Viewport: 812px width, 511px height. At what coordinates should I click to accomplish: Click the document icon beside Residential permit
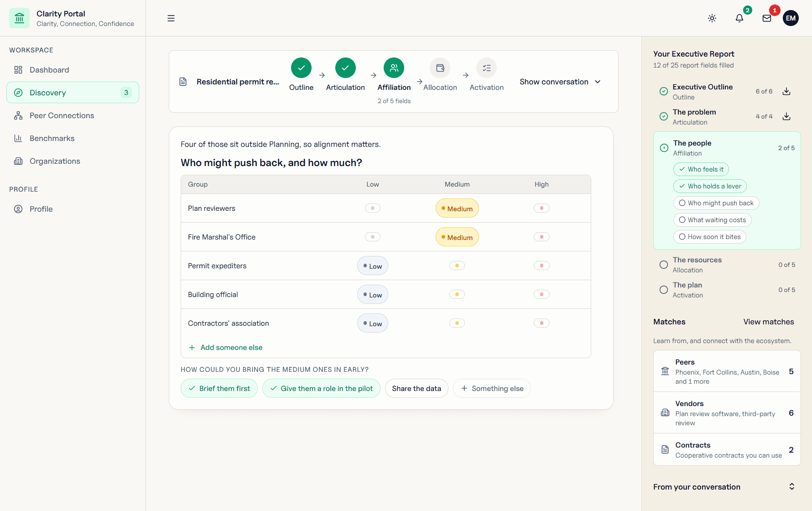point(183,82)
